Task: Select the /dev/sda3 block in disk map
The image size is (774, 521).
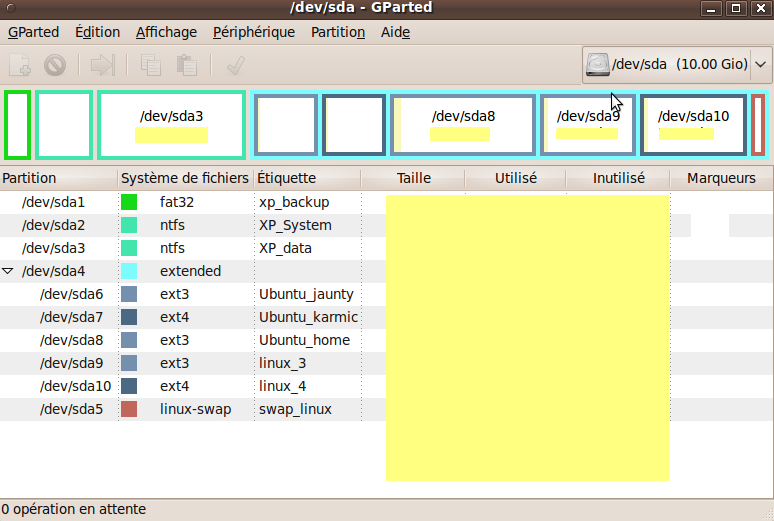Action: [x=171, y=125]
